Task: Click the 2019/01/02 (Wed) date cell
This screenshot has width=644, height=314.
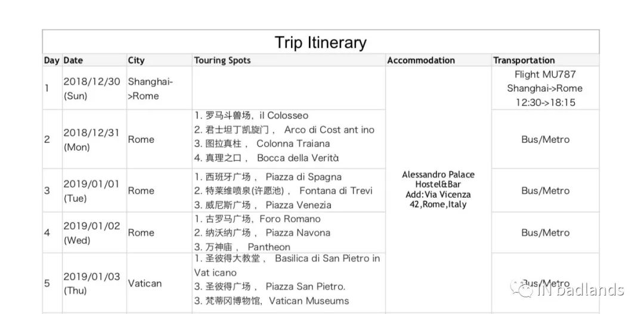Action: click(92, 233)
